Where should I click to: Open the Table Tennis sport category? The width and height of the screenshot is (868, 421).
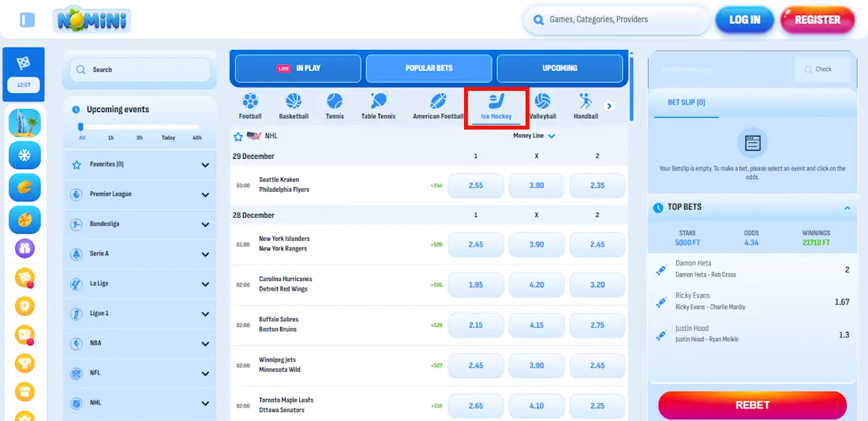pyautogui.click(x=378, y=107)
